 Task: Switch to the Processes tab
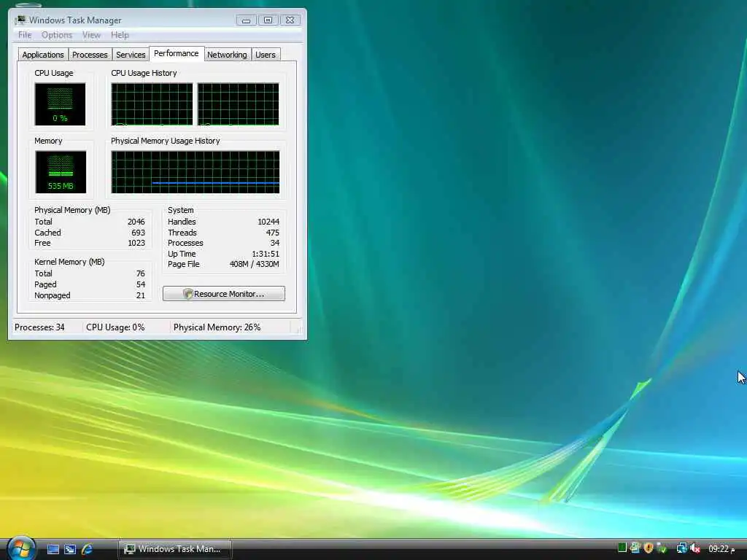(90, 55)
